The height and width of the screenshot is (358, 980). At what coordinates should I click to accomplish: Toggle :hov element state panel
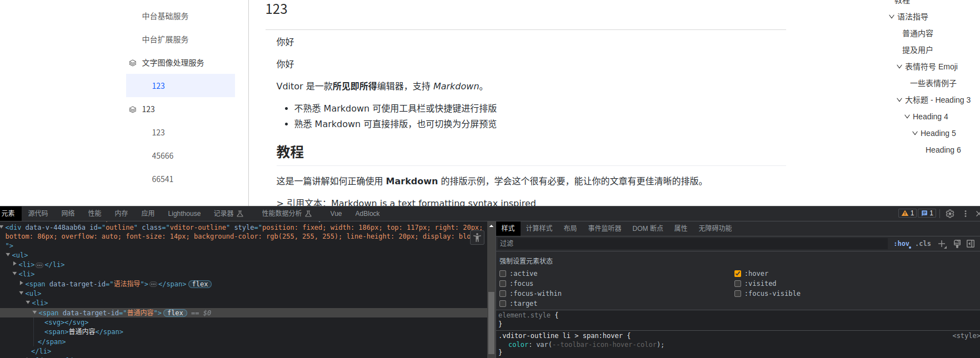[902, 244]
